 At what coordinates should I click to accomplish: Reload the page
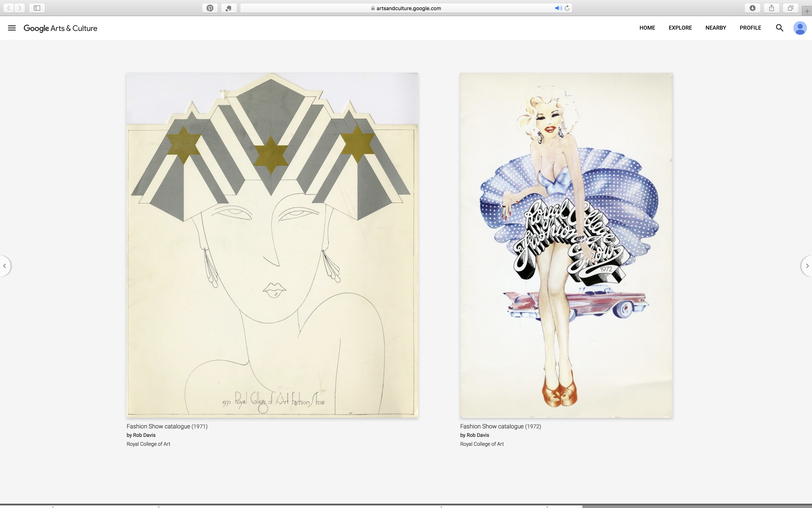(567, 8)
